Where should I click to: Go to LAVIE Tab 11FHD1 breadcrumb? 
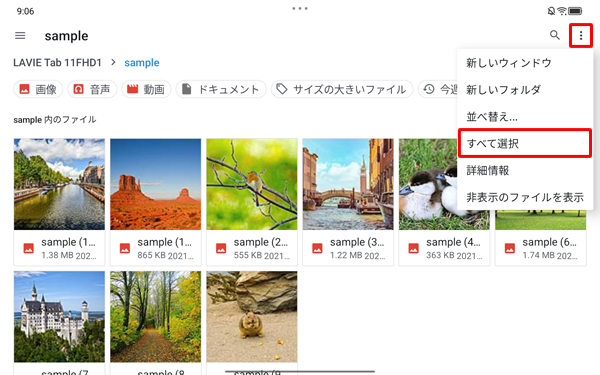coord(57,62)
